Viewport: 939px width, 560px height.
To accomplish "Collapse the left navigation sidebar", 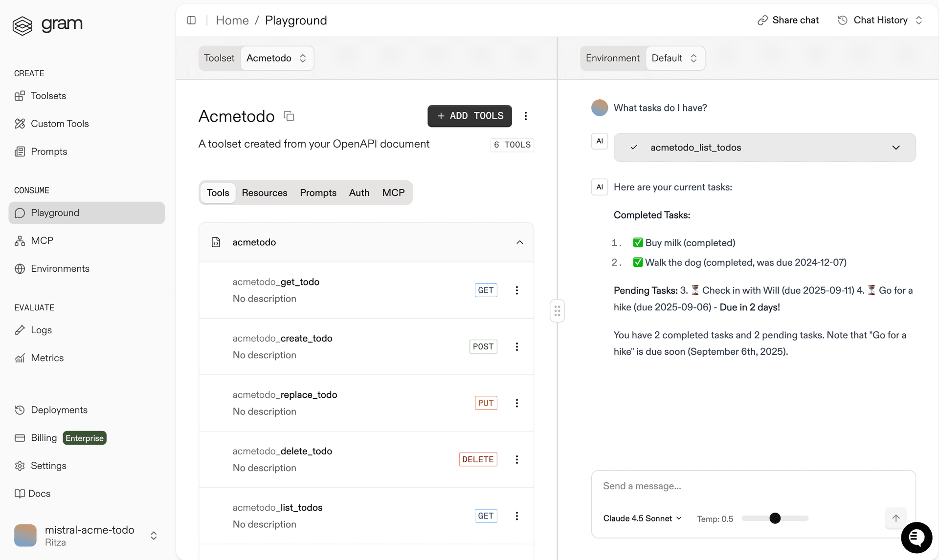I will pyautogui.click(x=191, y=20).
